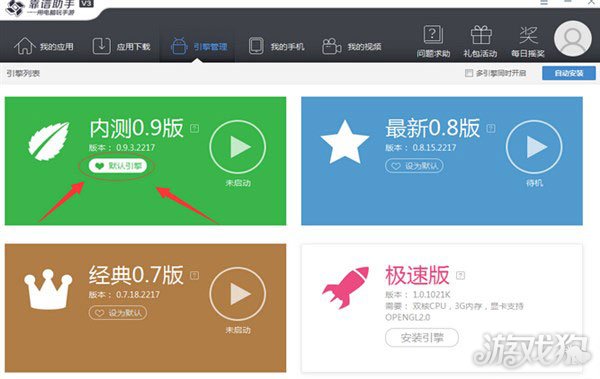Click the 未启动 status under 内测0.9版

click(238, 183)
